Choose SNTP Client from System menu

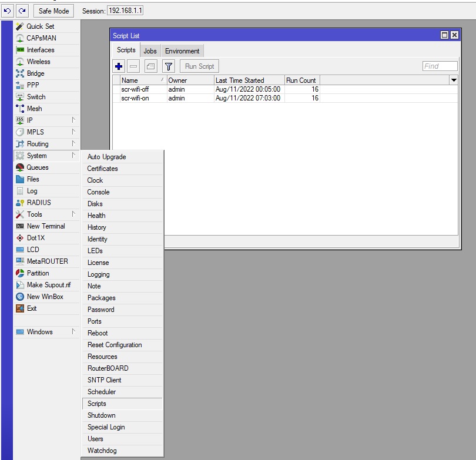122,380
